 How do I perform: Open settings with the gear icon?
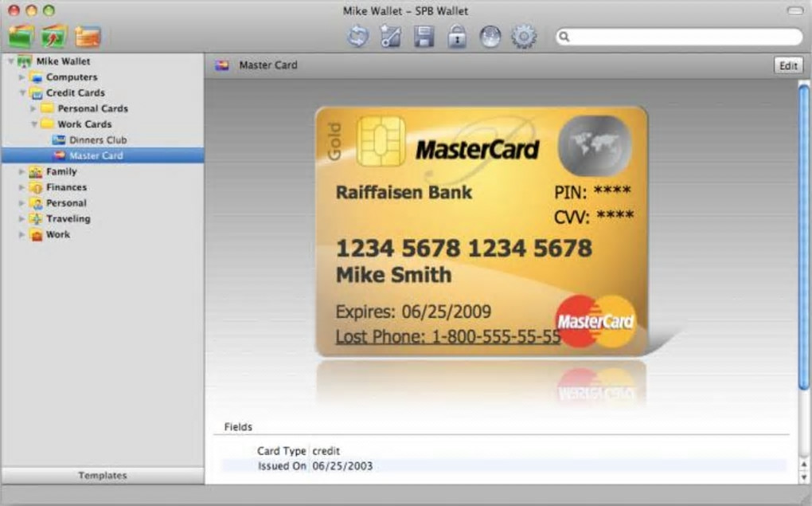click(x=524, y=37)
